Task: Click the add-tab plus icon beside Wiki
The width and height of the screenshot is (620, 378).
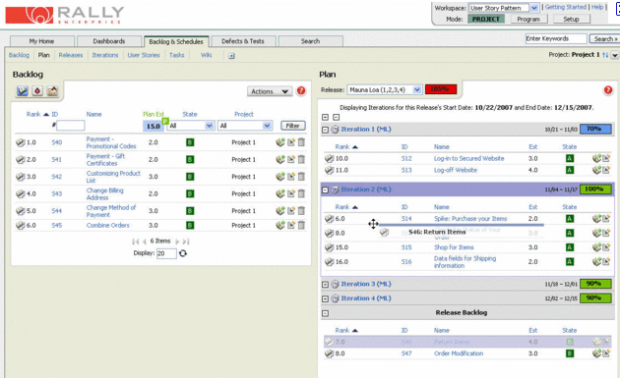Action: click(x=231, y=56)
